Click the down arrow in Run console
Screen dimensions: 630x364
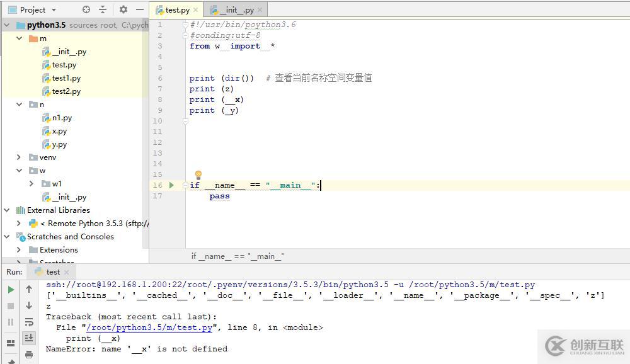(29, 305)
